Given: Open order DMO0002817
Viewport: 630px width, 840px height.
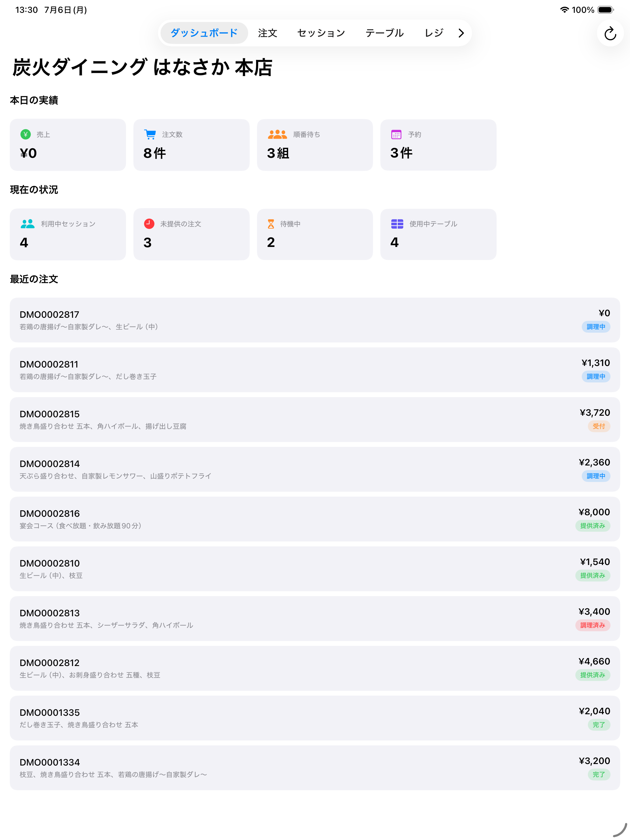Looking at the screenshot, I should pos(315,320).
